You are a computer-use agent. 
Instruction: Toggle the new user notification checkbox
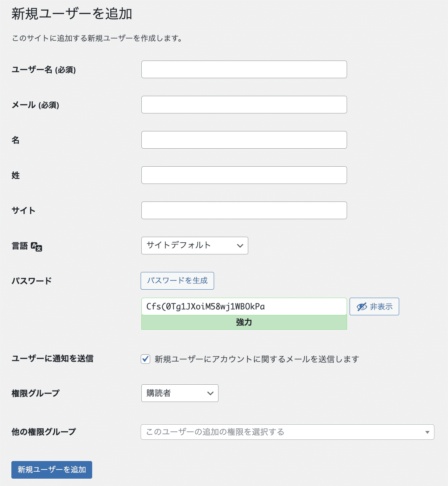pyautogui.click(x=145, y=359)
